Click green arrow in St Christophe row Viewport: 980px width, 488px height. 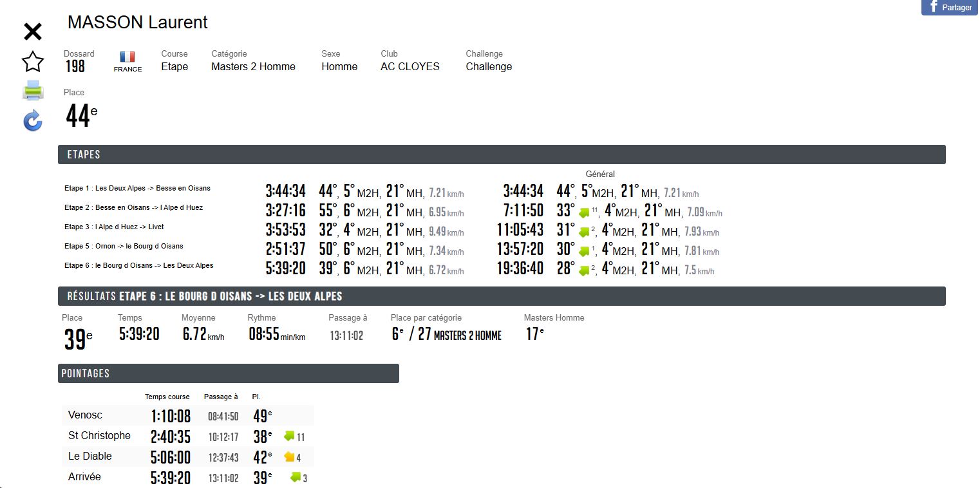click(289, 436)
